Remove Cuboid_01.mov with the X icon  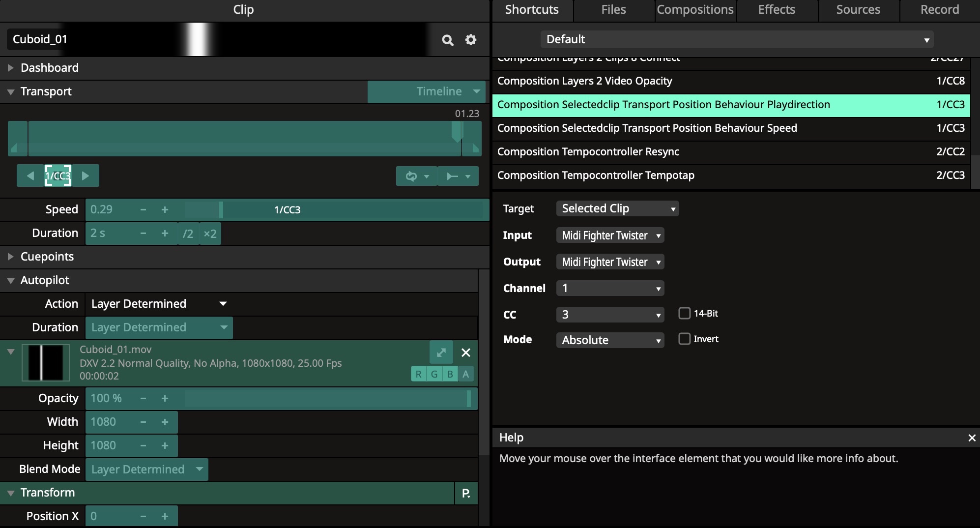tap(466, 352)
